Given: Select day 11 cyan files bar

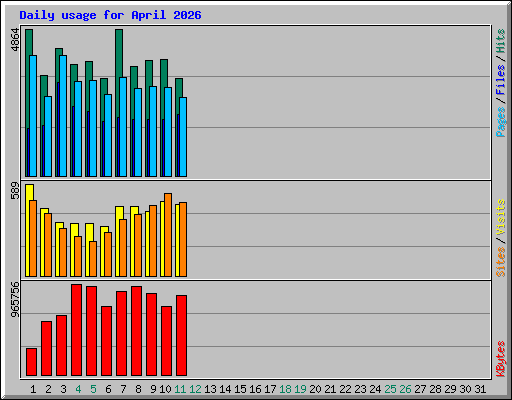Looking at the screenshot, I should click(183, 137).
